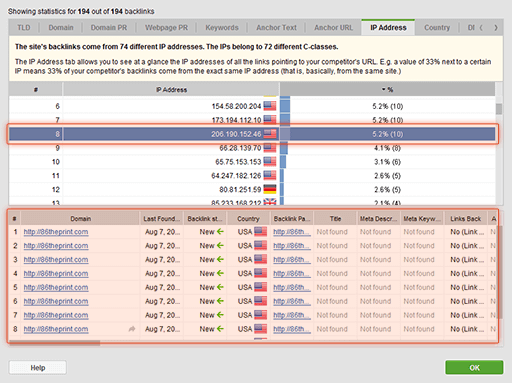Click the percentage bar for row 9

click(x=284, y=148)
